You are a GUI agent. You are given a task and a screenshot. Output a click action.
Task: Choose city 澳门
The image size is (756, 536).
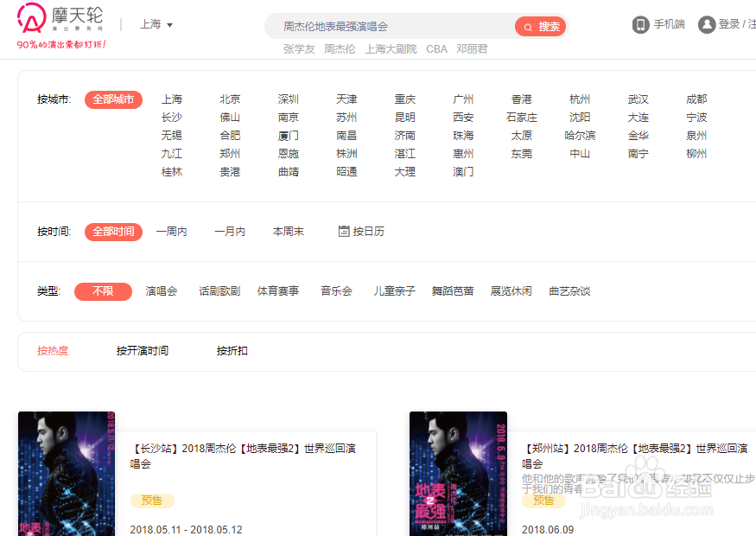(463, 172)
